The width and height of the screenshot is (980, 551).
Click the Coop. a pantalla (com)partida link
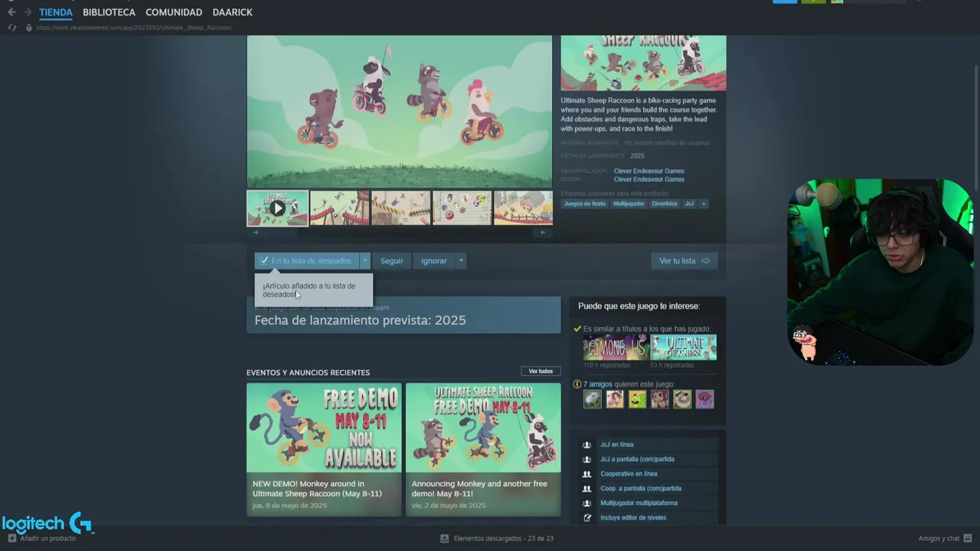(641, 488)
